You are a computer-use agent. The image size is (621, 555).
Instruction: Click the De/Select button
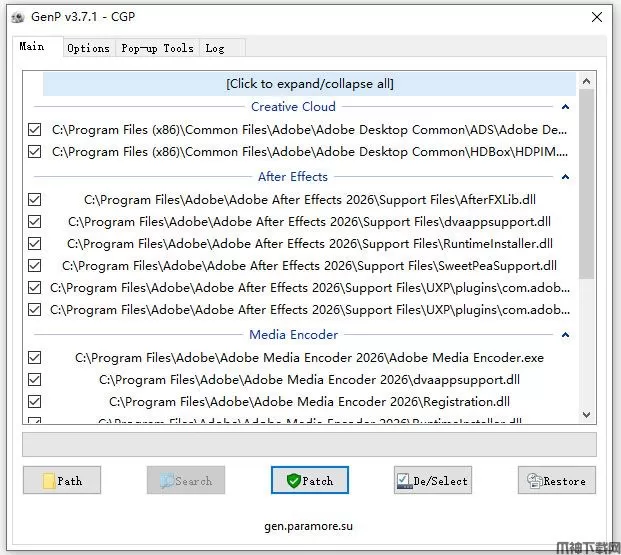tap(433, 480)
